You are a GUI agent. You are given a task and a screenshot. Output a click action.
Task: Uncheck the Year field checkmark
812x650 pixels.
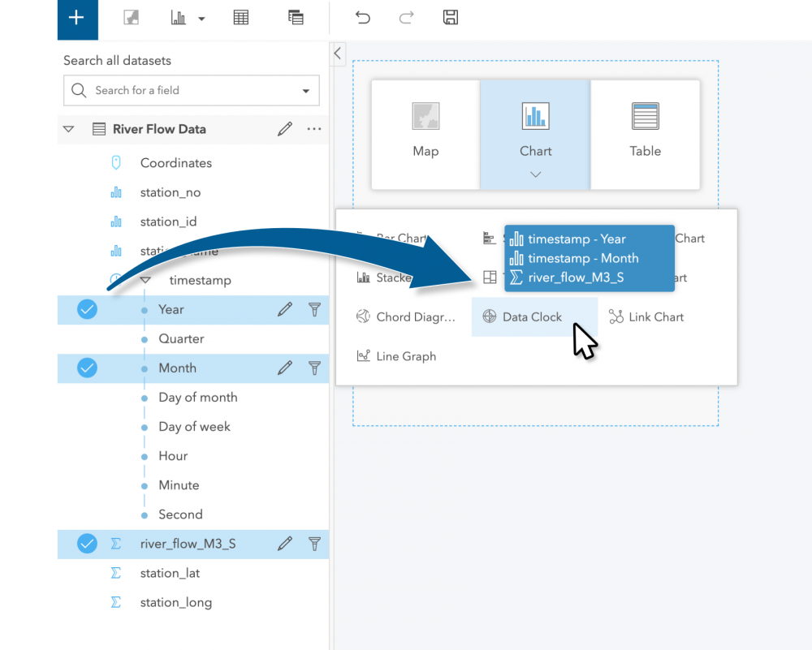[x=87, y=309]
